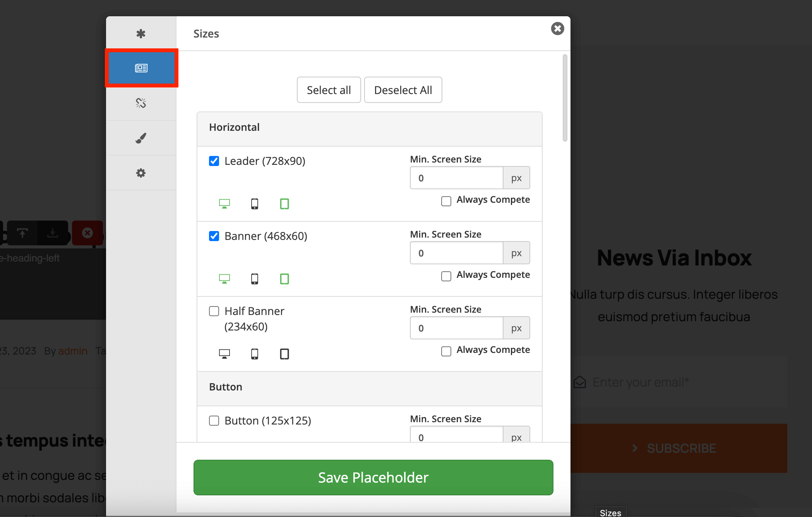The image size is (812, 517).
Task: Close the placeholder dialog with X icon
Action: (x=557, y=29)
